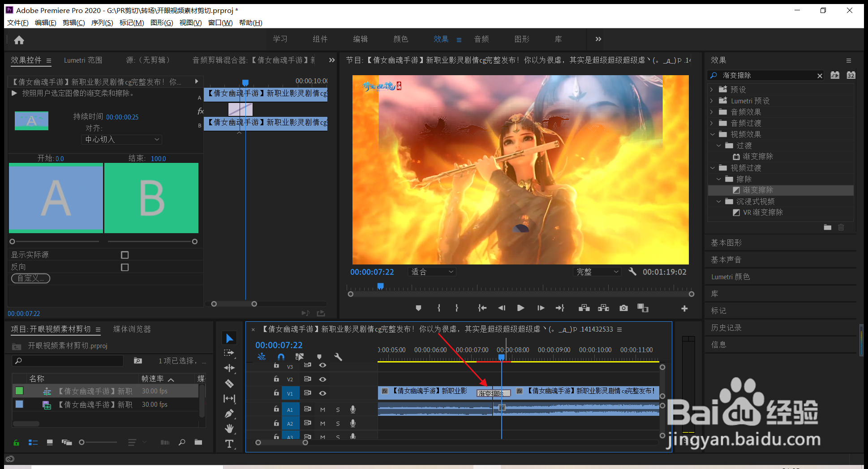This screenshot has height=469, width=868.
Task: Expand the Lumetri 预设 folder
Action: click(x=712, y=101)
